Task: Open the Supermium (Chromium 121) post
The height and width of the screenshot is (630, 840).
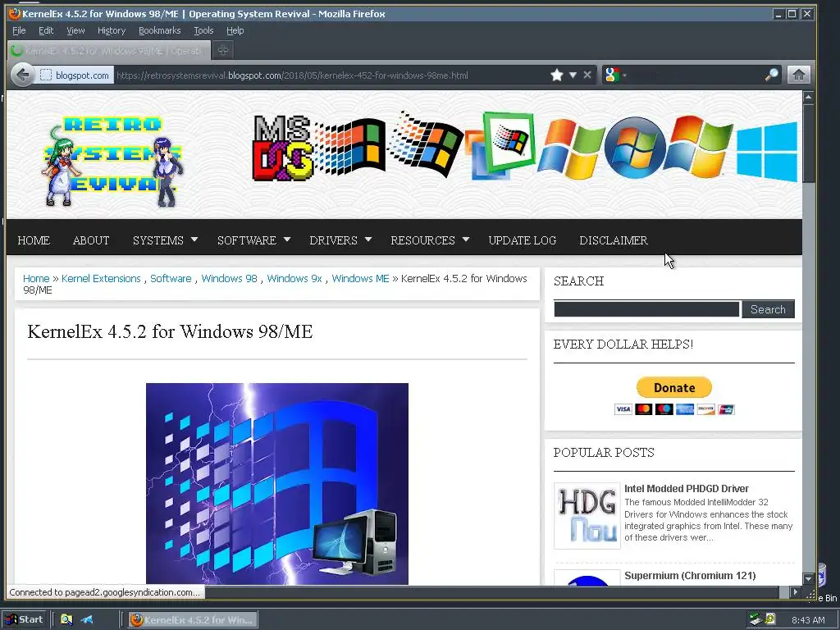Action: tap(690, 575)
